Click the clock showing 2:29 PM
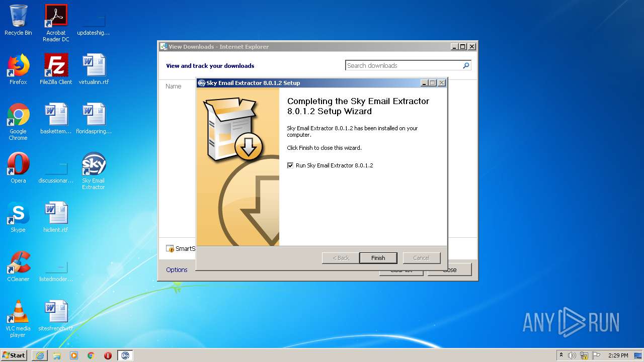Image resolution: width=644 pixels, height=362 pixels. point(618,355)
